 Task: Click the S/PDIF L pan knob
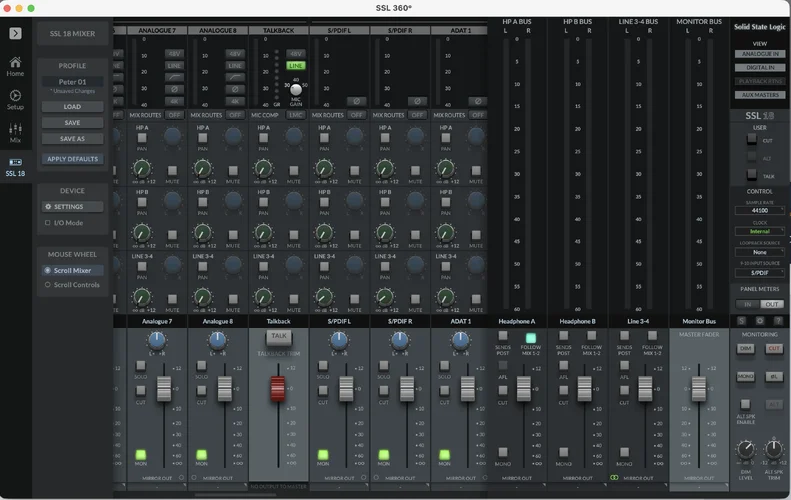click(339, 341)
